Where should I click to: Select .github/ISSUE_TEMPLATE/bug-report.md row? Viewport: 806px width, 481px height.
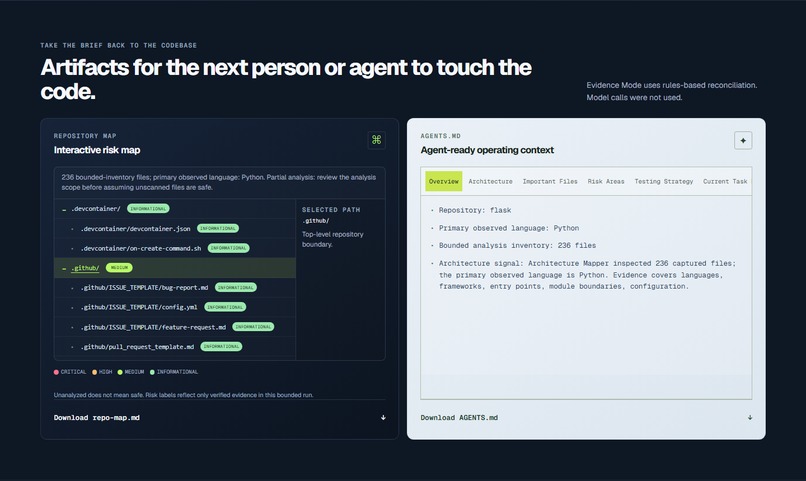(175, 288)
